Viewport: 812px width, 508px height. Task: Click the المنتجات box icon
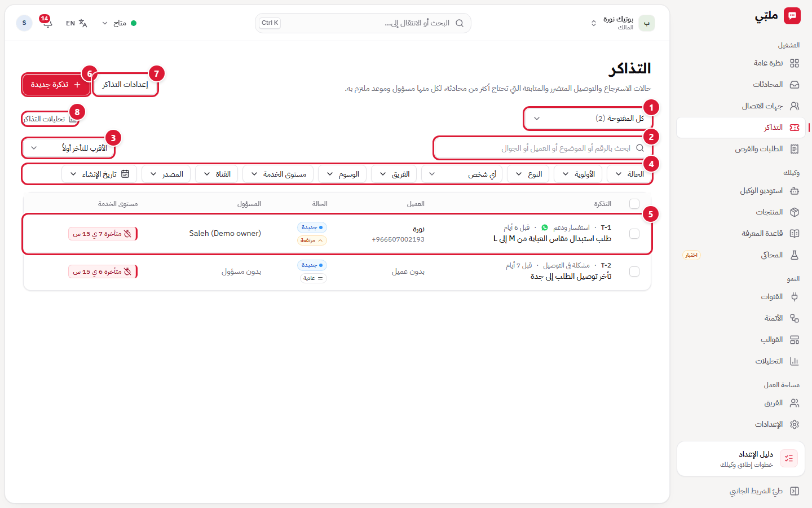coord(795,212)
